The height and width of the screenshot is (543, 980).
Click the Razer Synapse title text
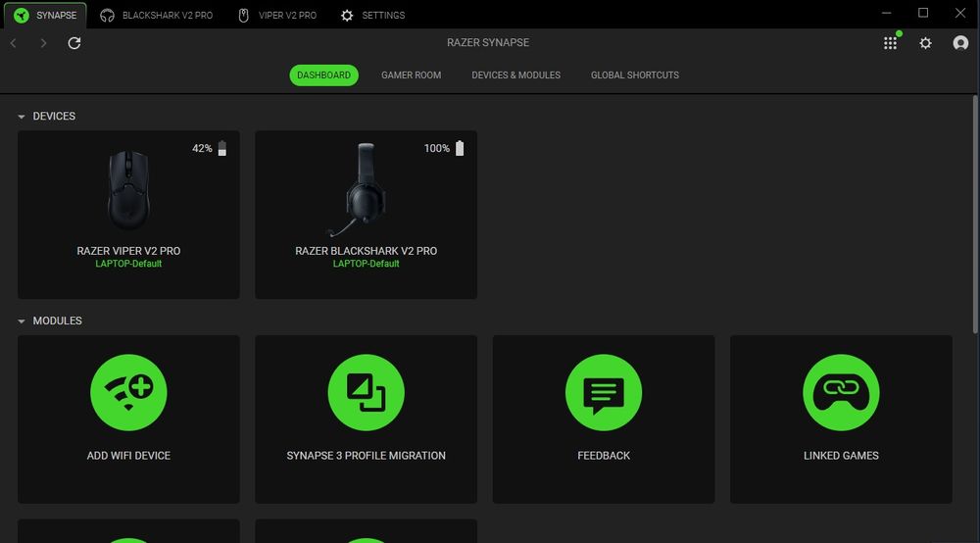[x=488, y=42]
